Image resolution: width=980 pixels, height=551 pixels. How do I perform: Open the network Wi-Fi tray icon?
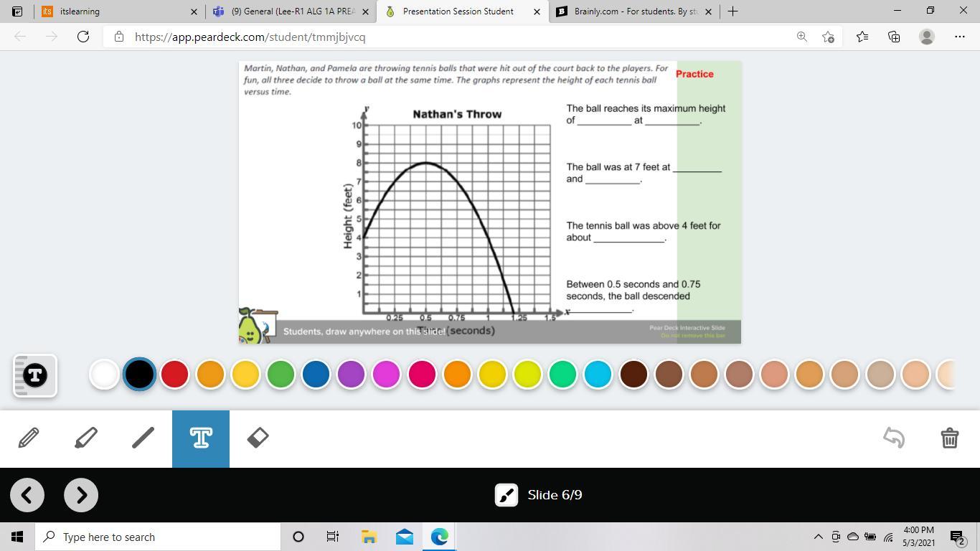[888, 537]
